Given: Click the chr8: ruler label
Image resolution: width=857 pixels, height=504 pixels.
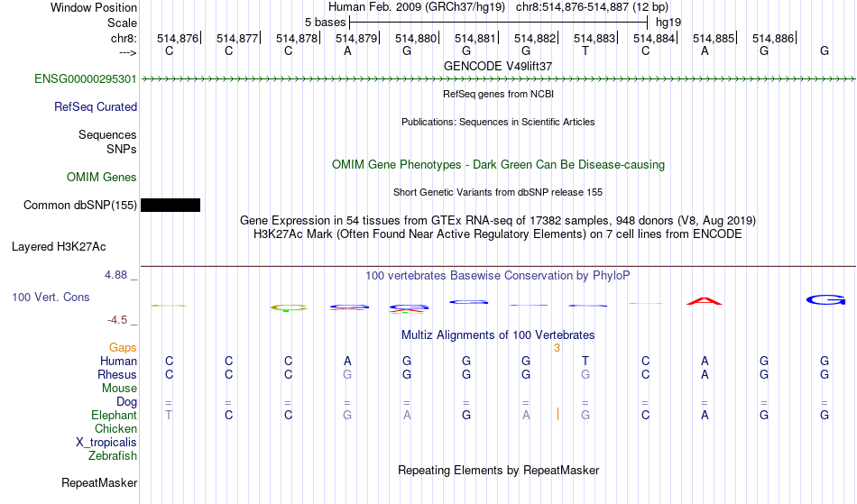Looking at the screenshot, I should [x=124, y=38].
